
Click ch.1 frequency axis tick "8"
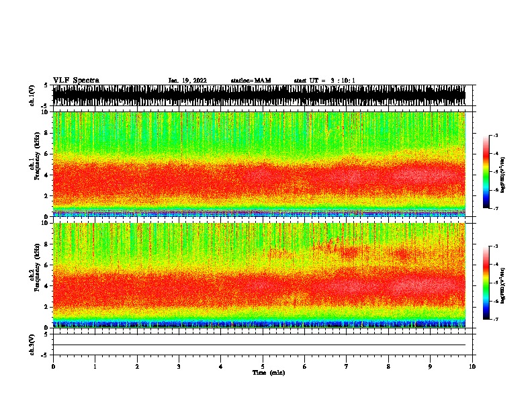[x=46, y=133]
